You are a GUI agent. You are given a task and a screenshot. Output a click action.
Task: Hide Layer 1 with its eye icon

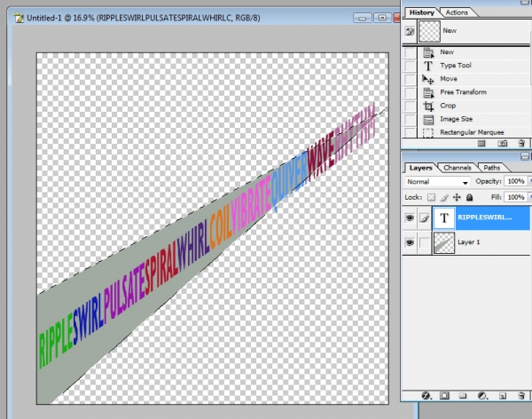tap(410, 242)
